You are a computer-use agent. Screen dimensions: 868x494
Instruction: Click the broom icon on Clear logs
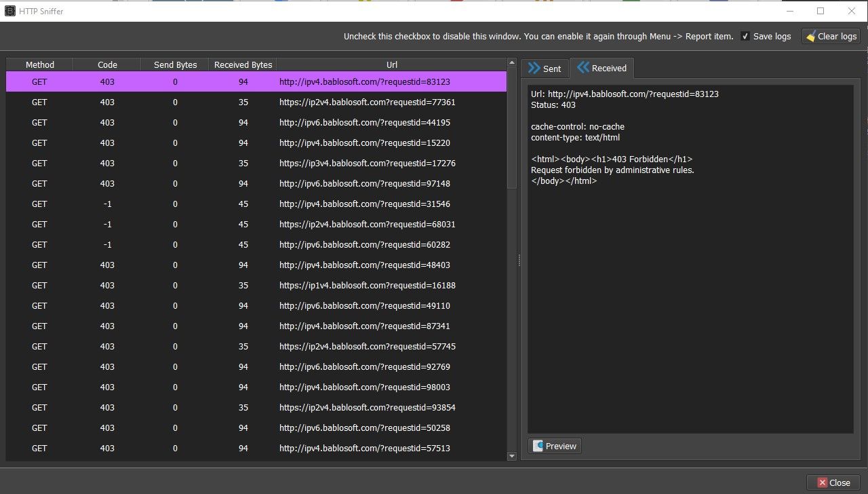tap(810, 36)
